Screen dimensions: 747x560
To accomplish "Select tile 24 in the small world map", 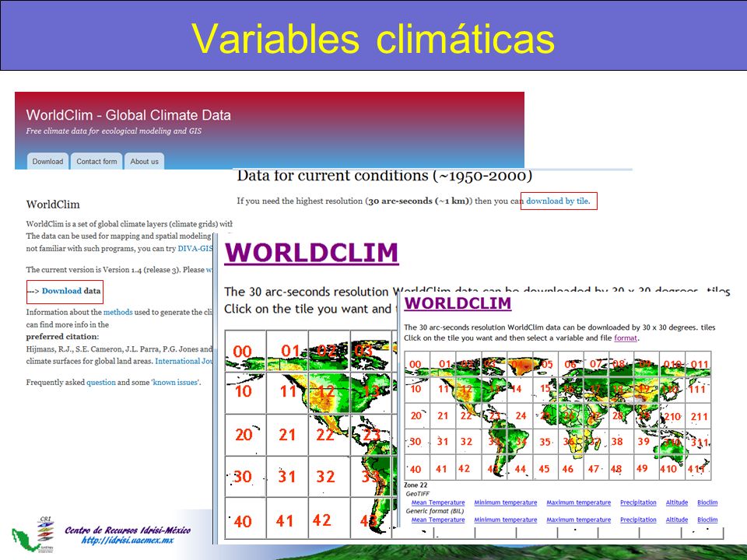I will 521,415.
